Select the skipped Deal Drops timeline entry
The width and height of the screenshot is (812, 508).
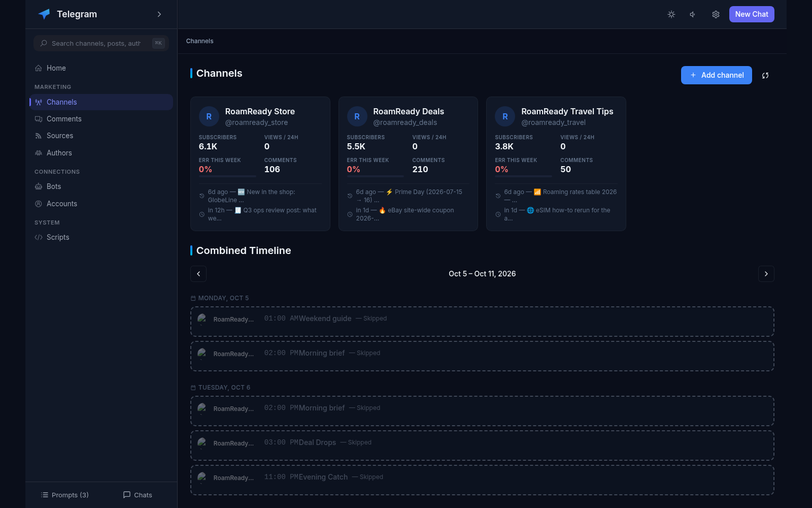482,446
